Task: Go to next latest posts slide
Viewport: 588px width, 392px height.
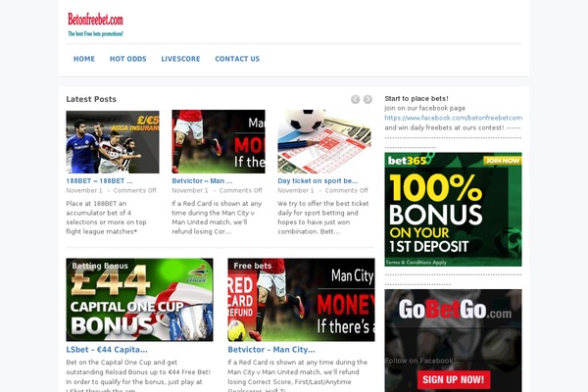Action: [x=367, y=99]
